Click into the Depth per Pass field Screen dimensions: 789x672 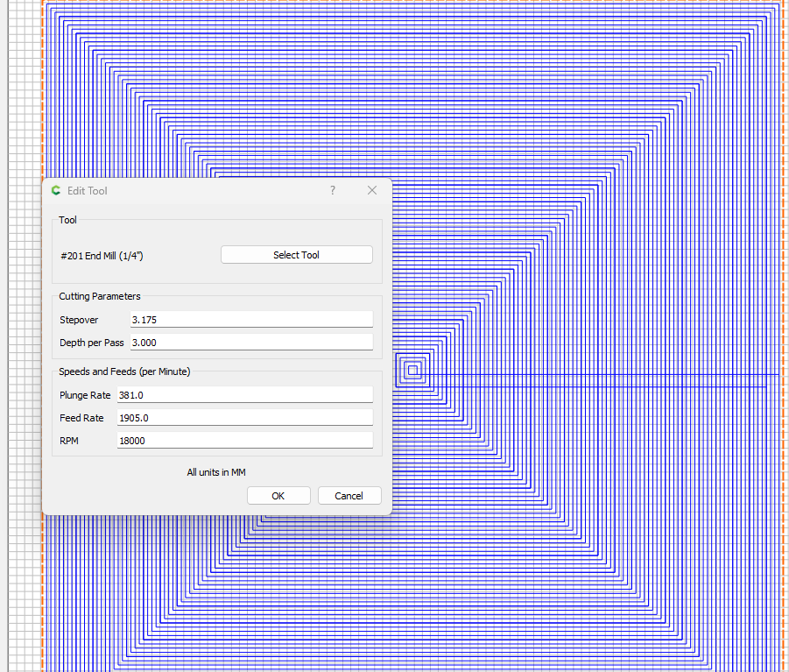250,343
